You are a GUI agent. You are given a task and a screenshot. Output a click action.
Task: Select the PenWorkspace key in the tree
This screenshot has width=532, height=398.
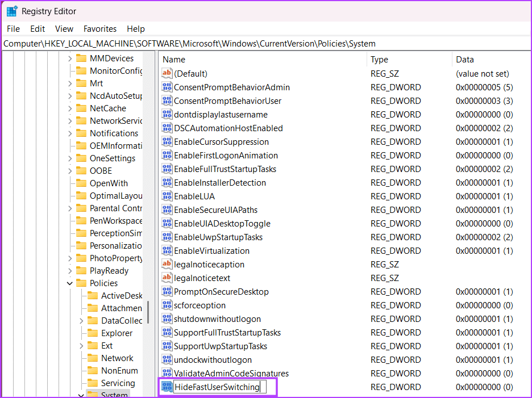[116, 221]
